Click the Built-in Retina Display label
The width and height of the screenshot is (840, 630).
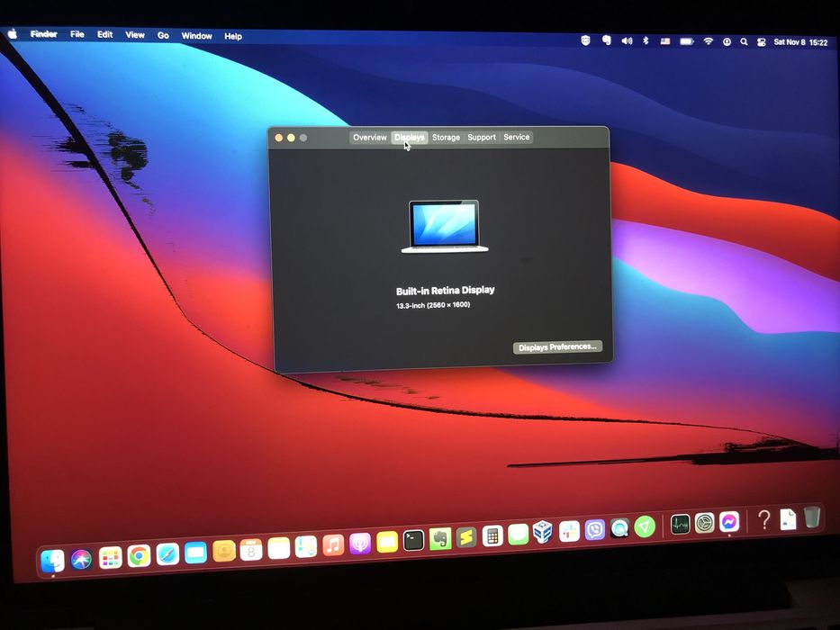tap(445, 291)
